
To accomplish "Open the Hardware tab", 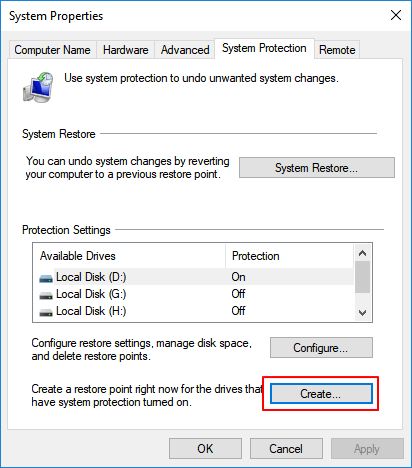I will 126,50.
